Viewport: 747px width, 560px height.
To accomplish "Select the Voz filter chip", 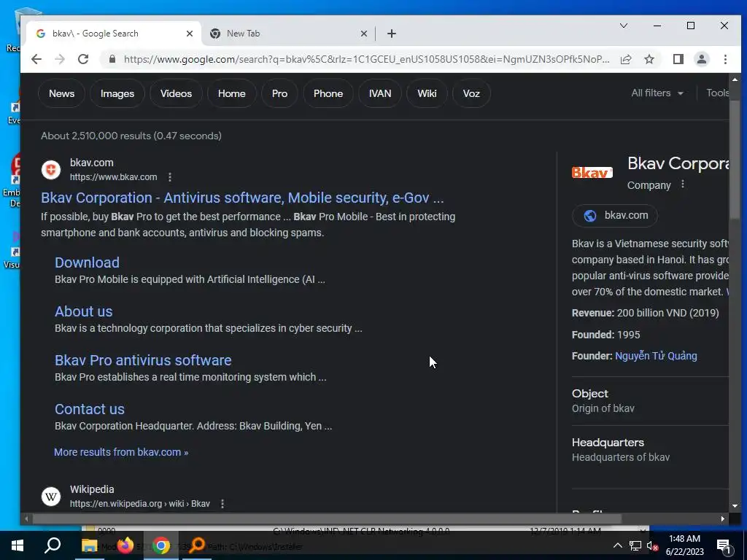I will pyautogui.click(x=471, y=93).
